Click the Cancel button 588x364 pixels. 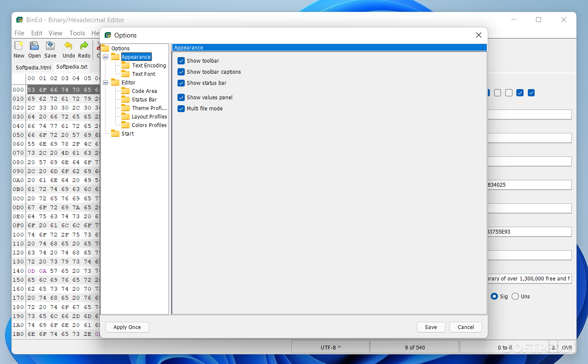[x=466, y=327]
